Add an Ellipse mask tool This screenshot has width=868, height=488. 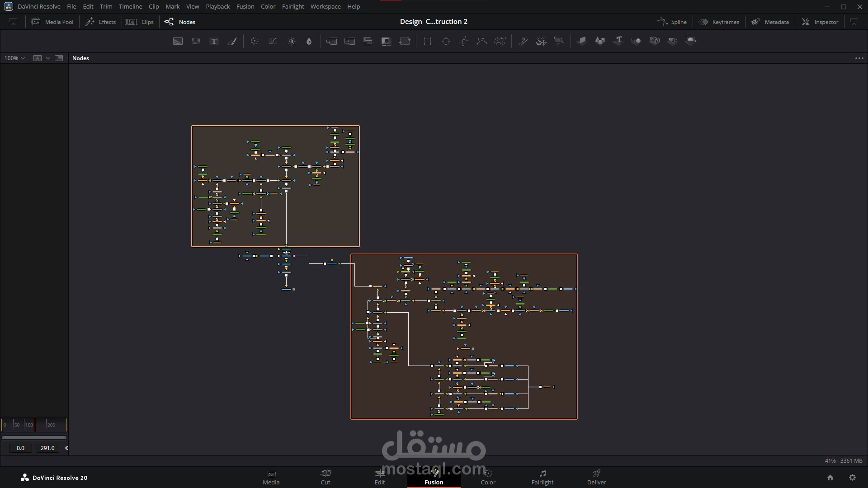coord(446,41)
